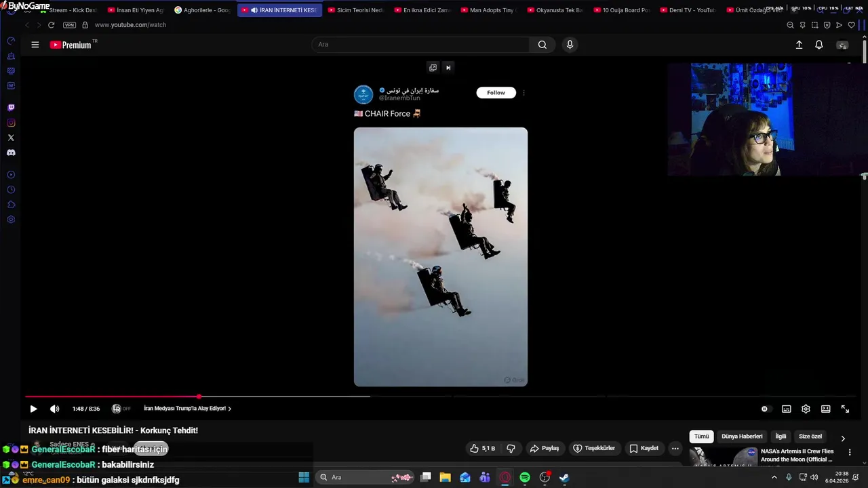Click the YouTube search magnifier button
Screen dimensions: 868x488
coord(542,45)
